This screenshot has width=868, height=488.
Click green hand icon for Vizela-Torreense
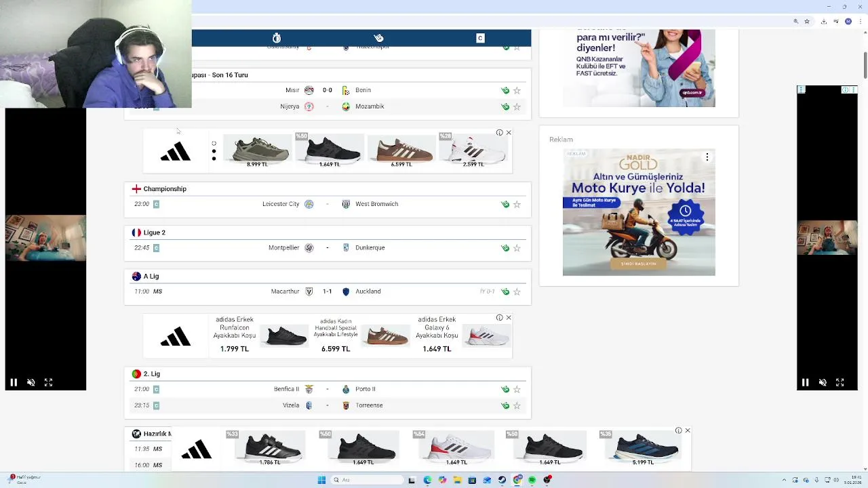click(505, 405)
